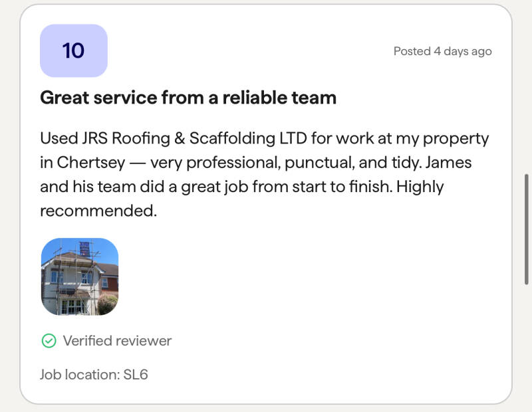Screen dimensions: 532x412
Task: Click the review title 'Great service from a reliable team'
Action: [x=188, y=98]
